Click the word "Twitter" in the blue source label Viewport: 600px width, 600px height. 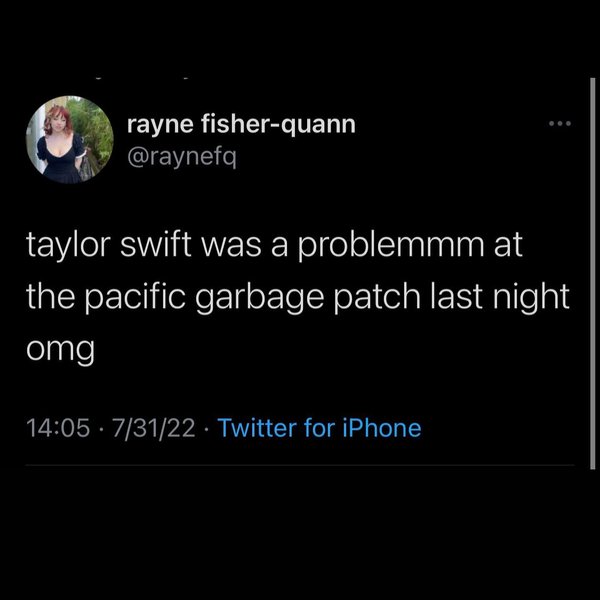click(257, 427)
